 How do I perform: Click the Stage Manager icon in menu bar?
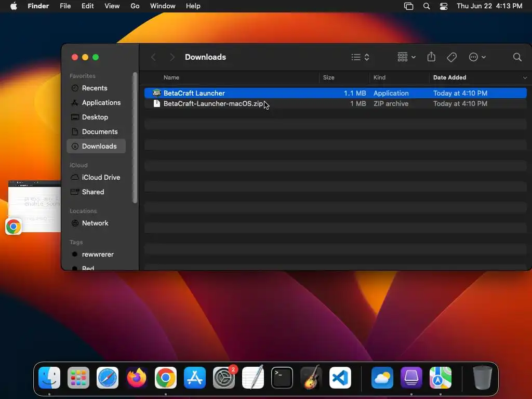tap(408, 6)
